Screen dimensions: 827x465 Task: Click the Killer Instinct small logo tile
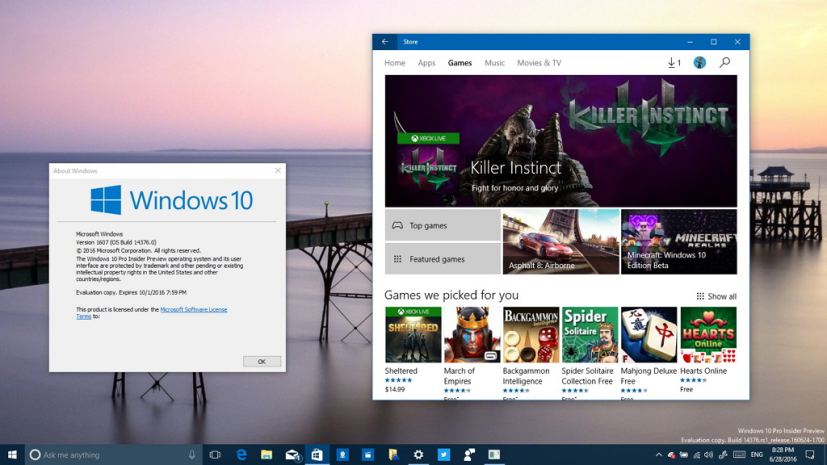pyautogui.click(x=428, y=169)
